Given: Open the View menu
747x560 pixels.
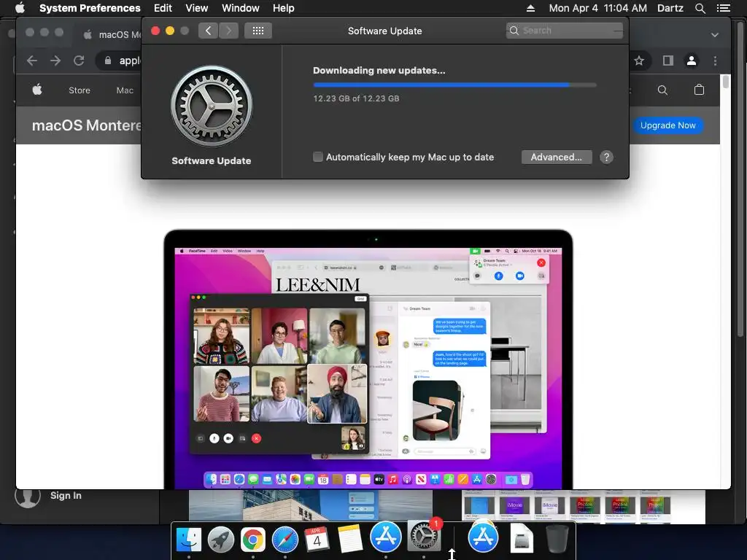Looking at the screenshot, I should point(197,8).
